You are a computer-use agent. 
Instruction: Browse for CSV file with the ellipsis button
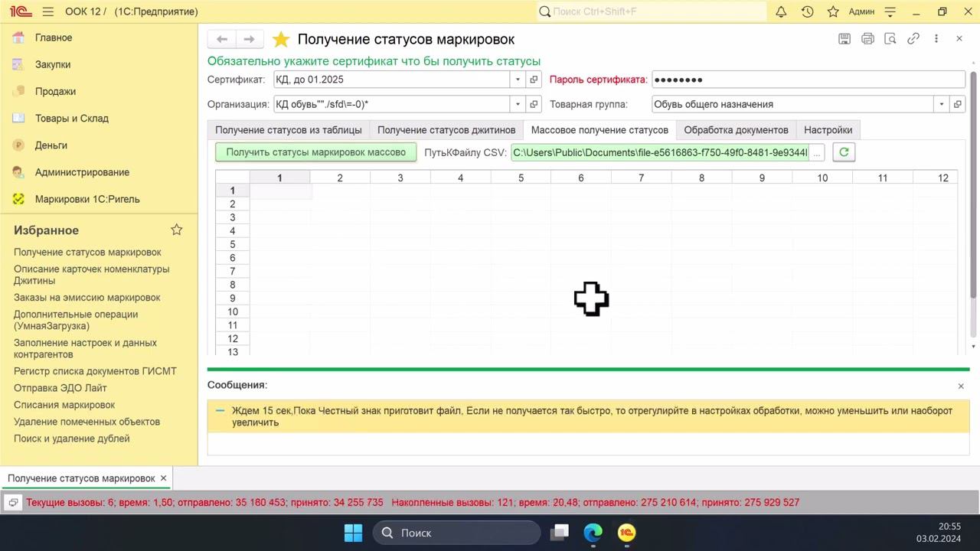pyautogui.click(x=817, y=152)
